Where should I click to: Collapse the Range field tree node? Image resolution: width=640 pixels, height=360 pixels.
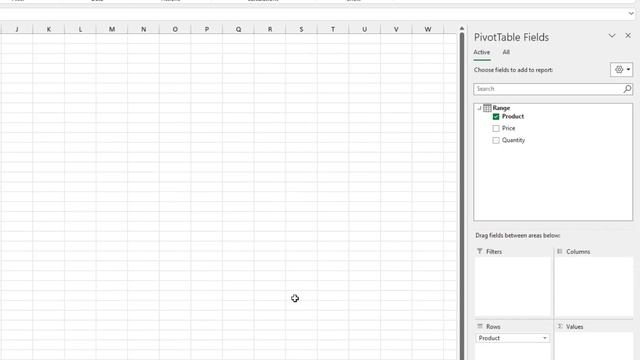click(479, 108)
